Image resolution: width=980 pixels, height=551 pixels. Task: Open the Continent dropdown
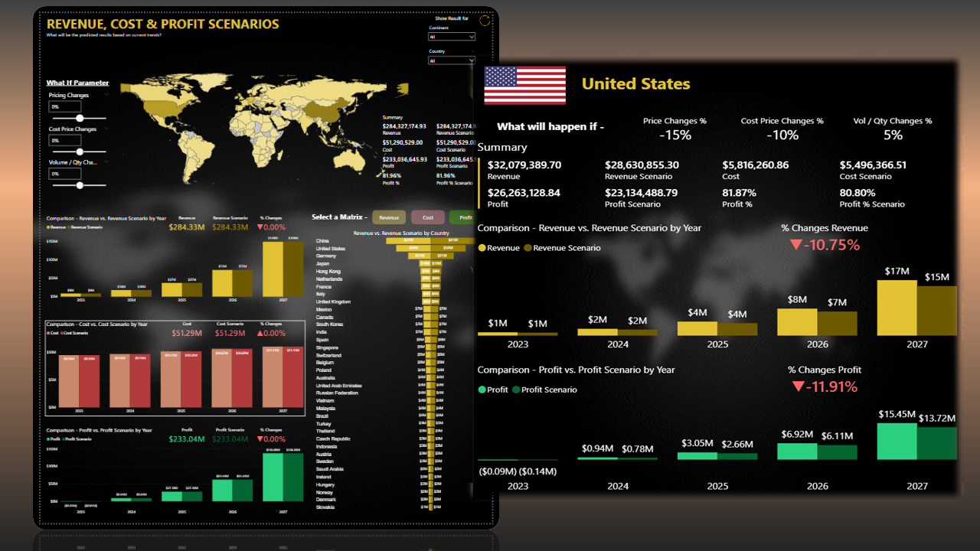coord(452,36)
